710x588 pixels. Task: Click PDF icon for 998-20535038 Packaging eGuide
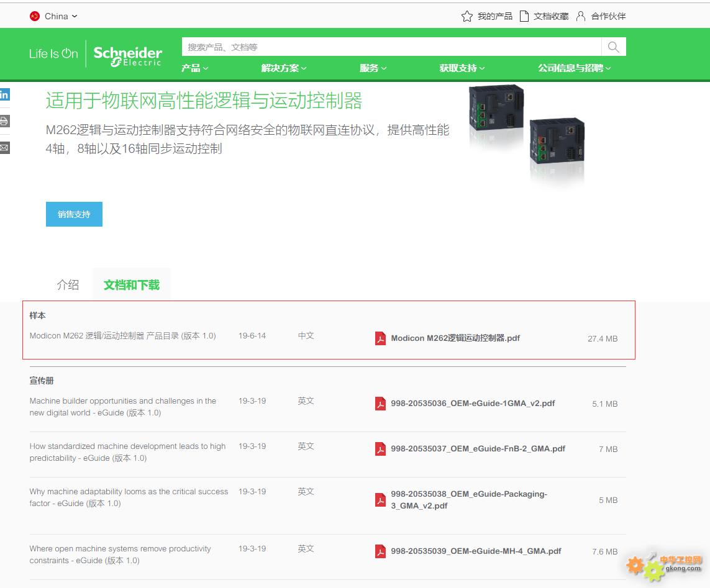pyautogui.click(x=380, y=500)
